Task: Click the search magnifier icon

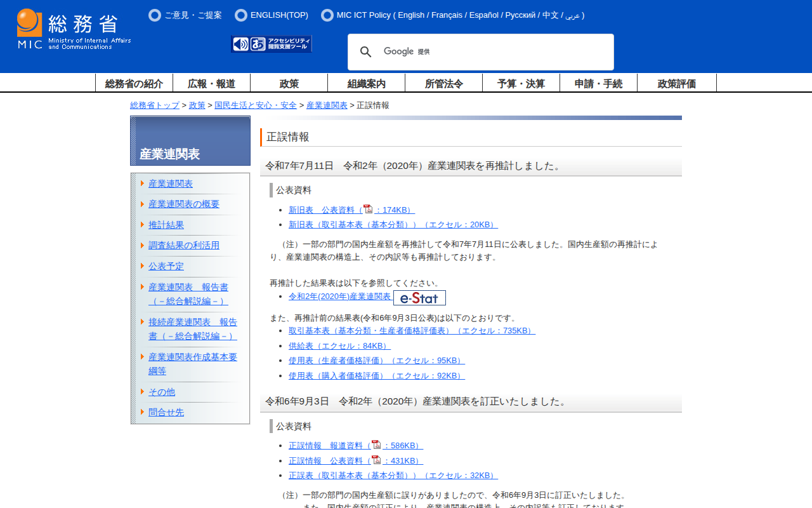Action: [365, 51]
